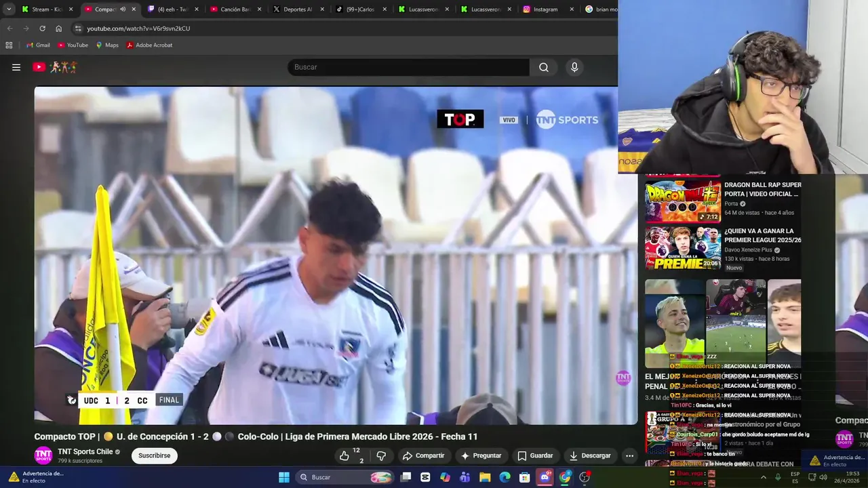Screen dimensions: 868x488
Task: Like the video with thumbs up
Action: [x=345, y=455]
